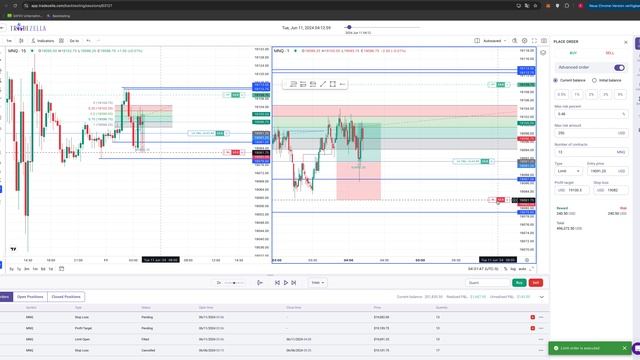Switch to the SELL tab in Place Order

click(610, 53)
